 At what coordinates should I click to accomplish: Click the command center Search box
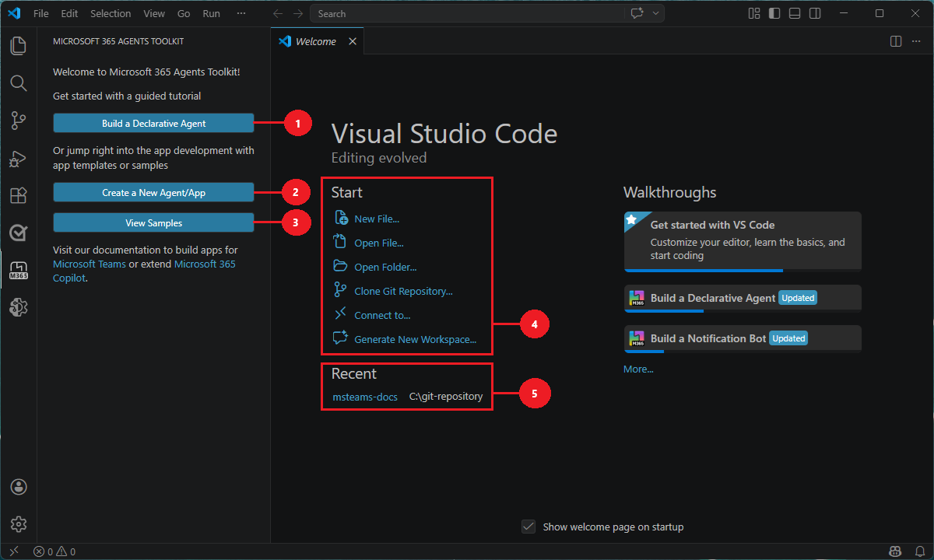(x=467, y=13)
